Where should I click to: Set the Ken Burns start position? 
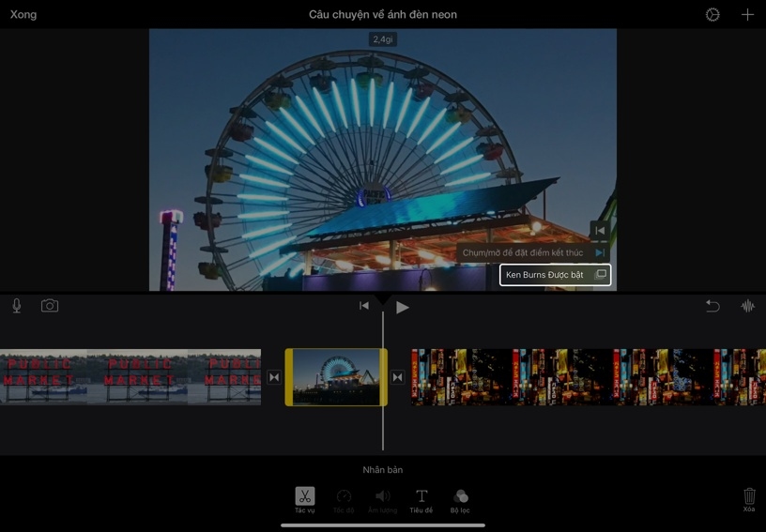tap(599, 230)
